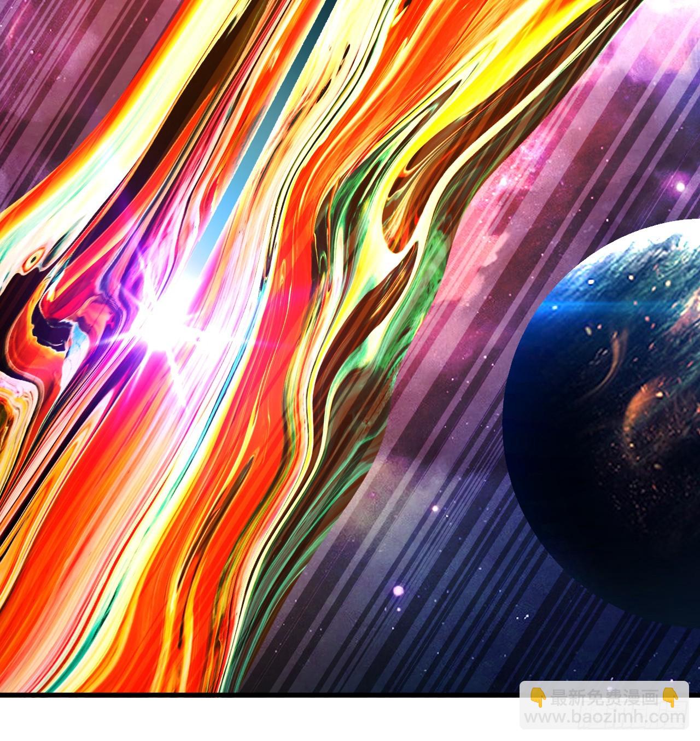The height and width of the screenshot is (741, 700).
Task: Click the 最新免费漫画 banner text
Action: tap(604, 698)
